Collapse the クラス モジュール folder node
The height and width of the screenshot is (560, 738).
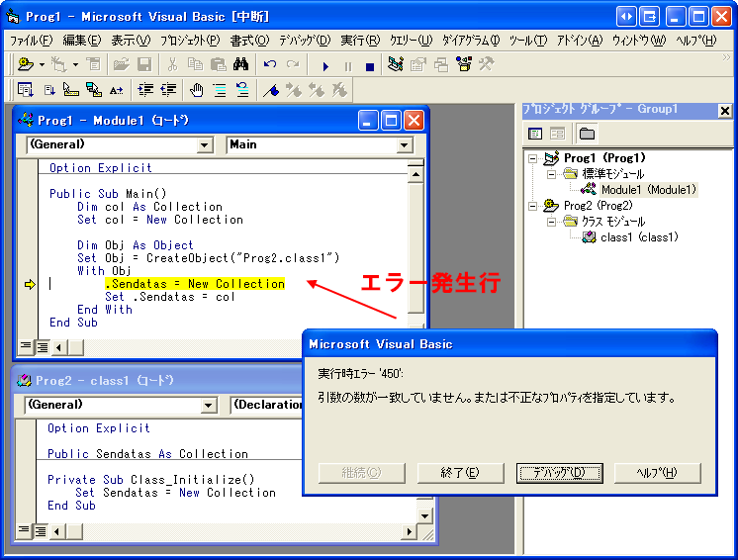click(551, 222)
